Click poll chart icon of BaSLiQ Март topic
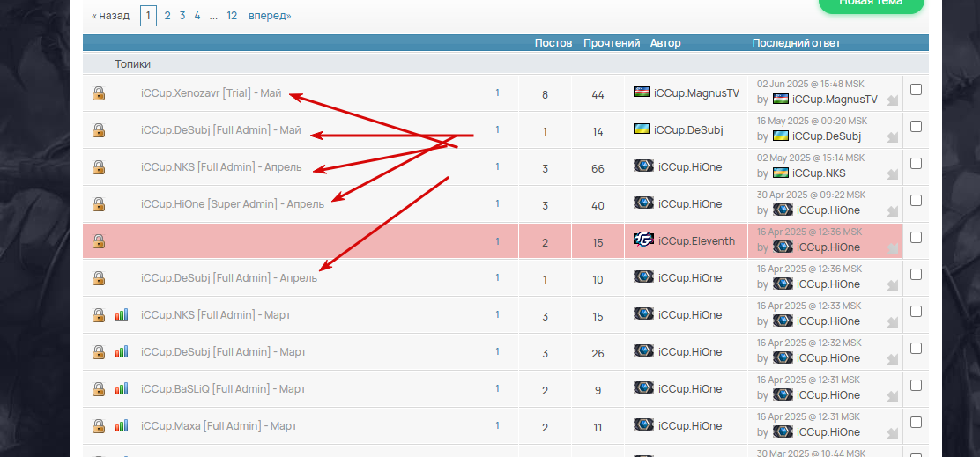The width and height of the screenshot is (980, 457). pos(122,388)
